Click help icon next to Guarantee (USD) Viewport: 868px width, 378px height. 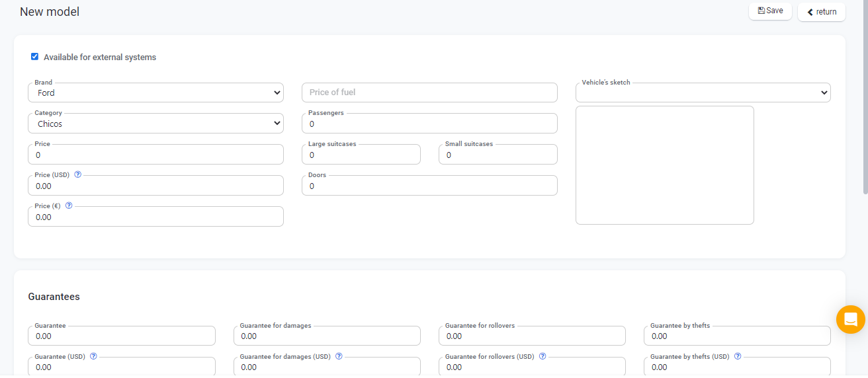tap(93, 356)
